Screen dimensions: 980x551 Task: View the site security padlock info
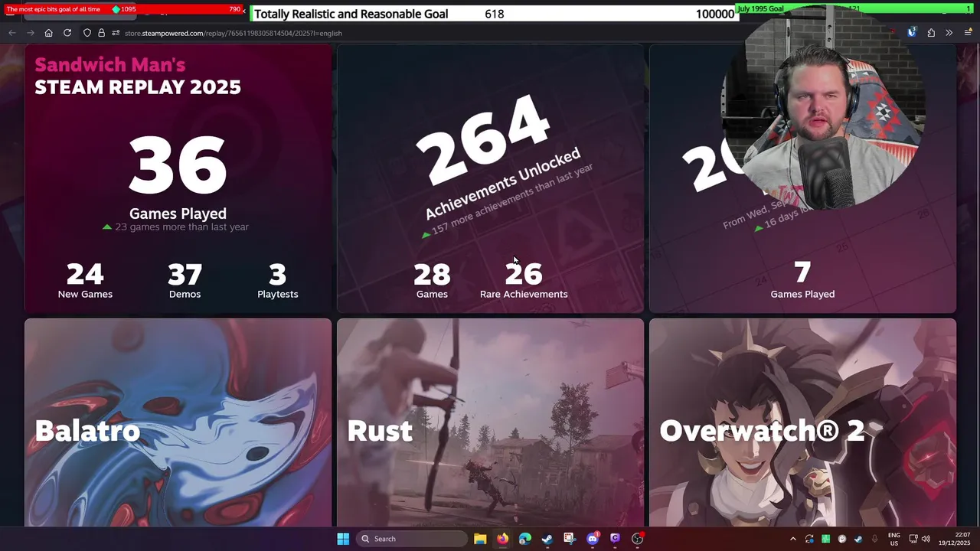[x=101, y=33]
